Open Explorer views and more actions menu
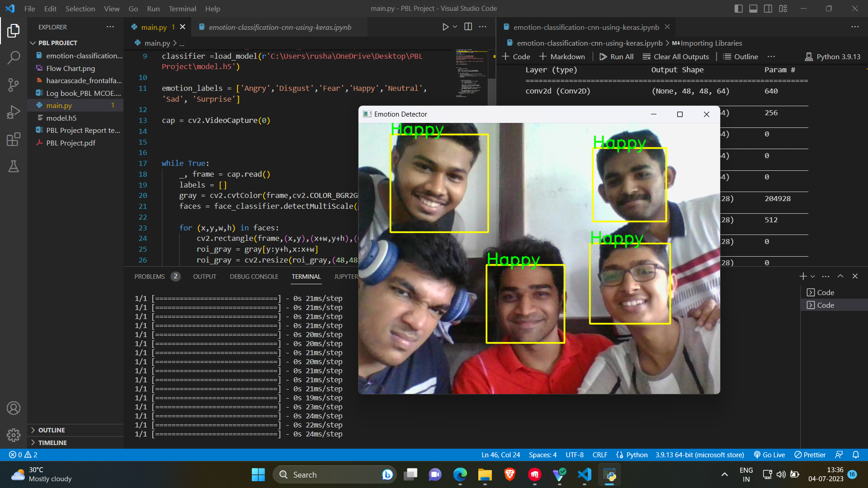 tap(110, 27)
